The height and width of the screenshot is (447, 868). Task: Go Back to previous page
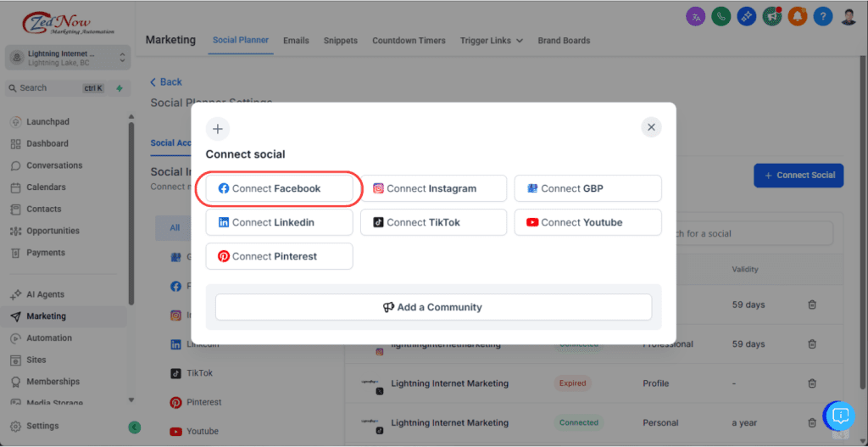point(166,82)
